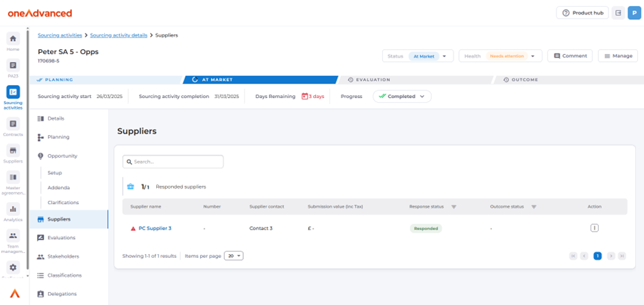Open the Team management sidebar icon
This screenshot has width=644, height=305.
(13, 236)
